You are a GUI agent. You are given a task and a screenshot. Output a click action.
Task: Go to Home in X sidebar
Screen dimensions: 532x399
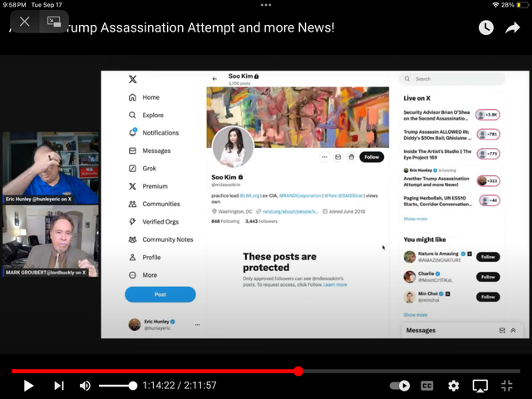click(x=144, y=97)
